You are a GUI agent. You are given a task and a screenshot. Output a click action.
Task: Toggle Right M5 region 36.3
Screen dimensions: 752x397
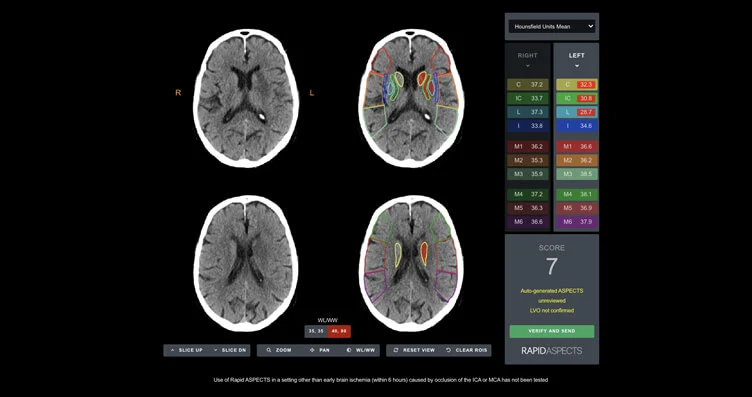pyautogui.click(x=528, y=209)
